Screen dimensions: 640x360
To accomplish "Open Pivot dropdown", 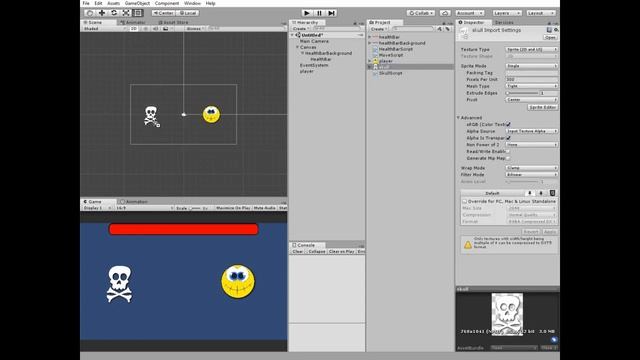I will coord(531,100).
